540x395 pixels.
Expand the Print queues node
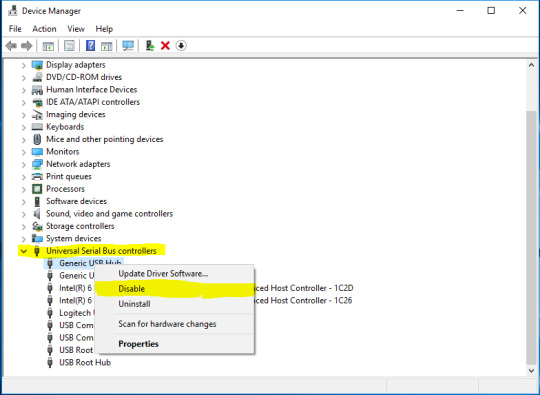(x=23, y=177)
